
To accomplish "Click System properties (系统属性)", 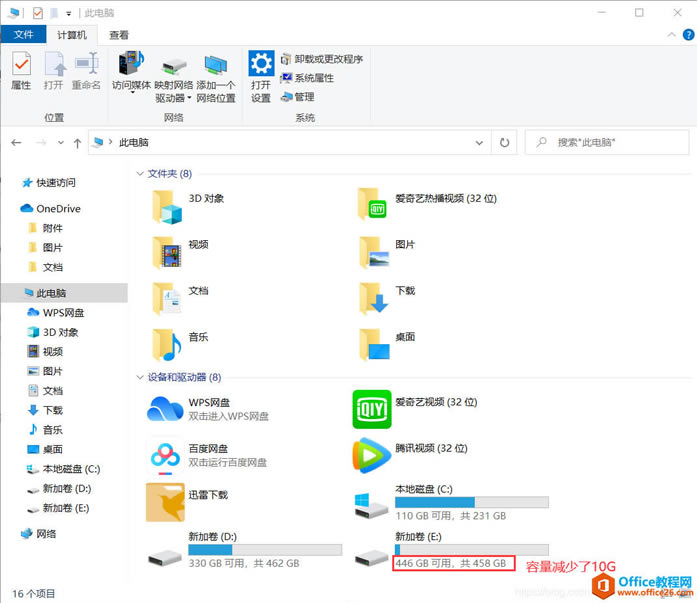I will tap(307, 78).
